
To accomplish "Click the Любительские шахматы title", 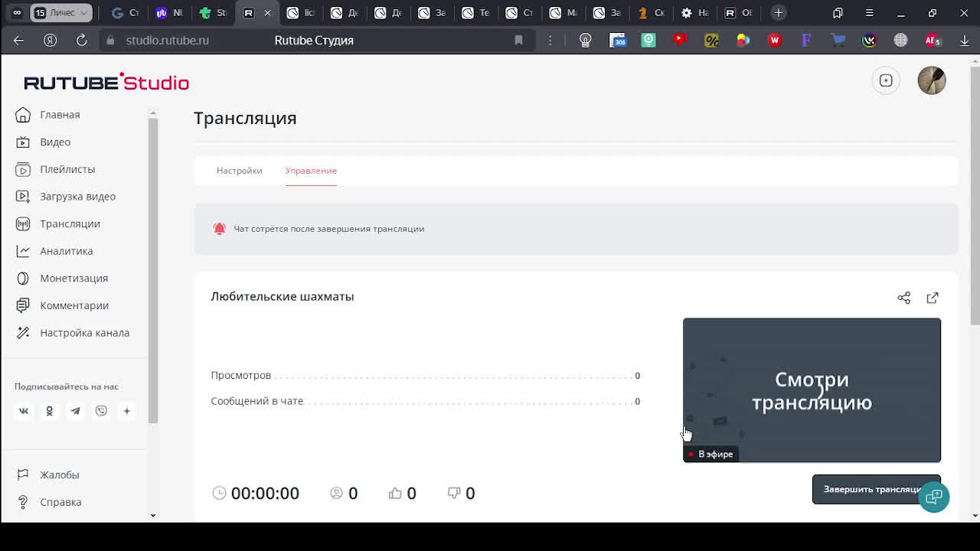I will point(283,296).
